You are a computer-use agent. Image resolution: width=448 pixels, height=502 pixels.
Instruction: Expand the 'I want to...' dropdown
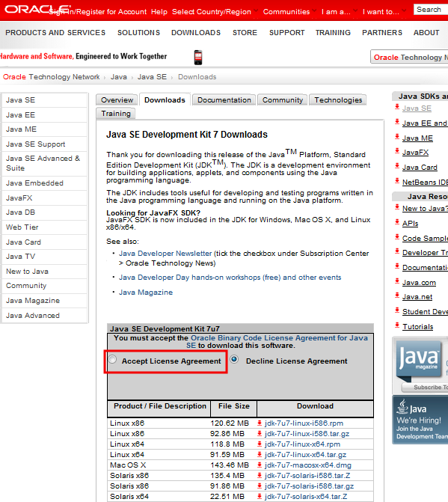click(x=384, y=12)
